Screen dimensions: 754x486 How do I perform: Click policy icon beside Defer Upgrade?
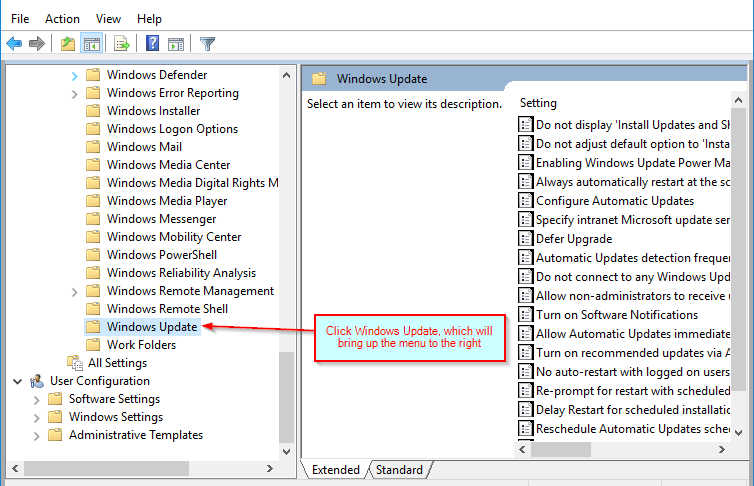coord(526,238)
